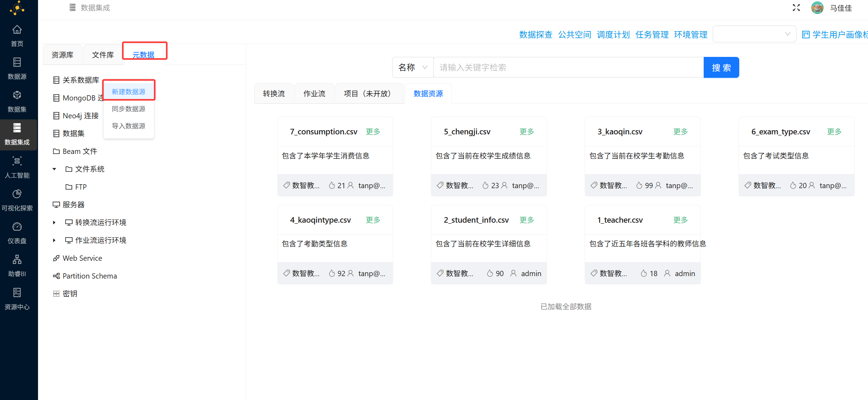Click 更多 on 7_consumption.csv card
Viewport: 868px width, 400px height.
pyautogui.click(x=373, y=132)
